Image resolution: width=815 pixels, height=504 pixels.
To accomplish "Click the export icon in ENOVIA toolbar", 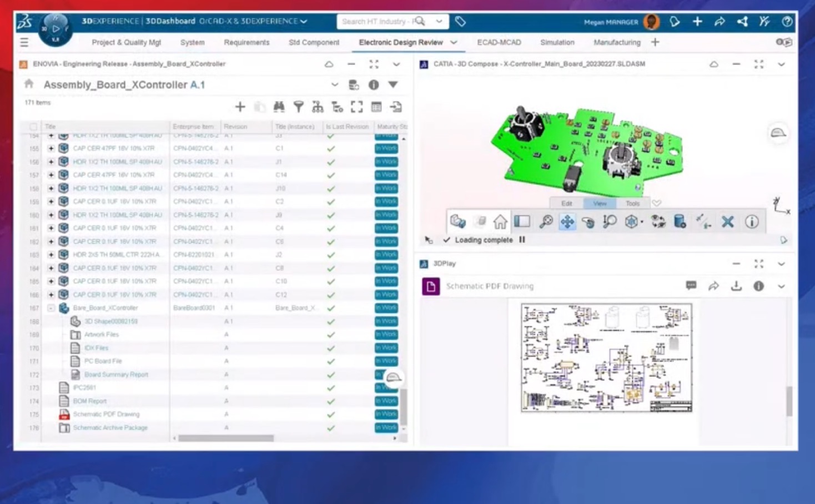I will pos(396,107).
